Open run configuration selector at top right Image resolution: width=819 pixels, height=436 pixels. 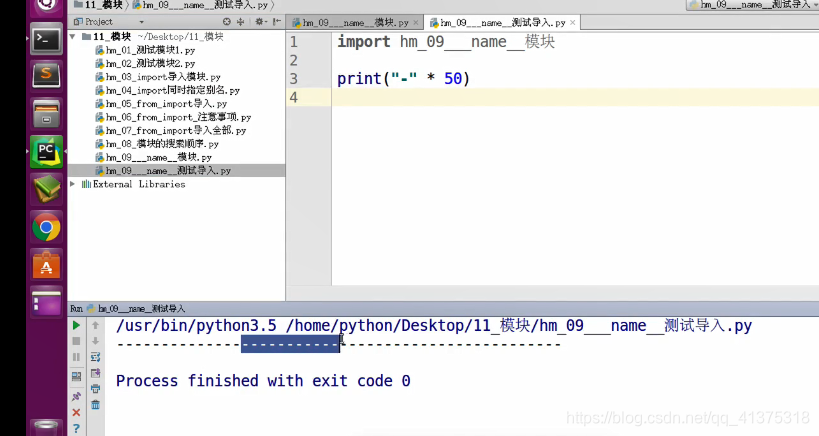(752, 5)
